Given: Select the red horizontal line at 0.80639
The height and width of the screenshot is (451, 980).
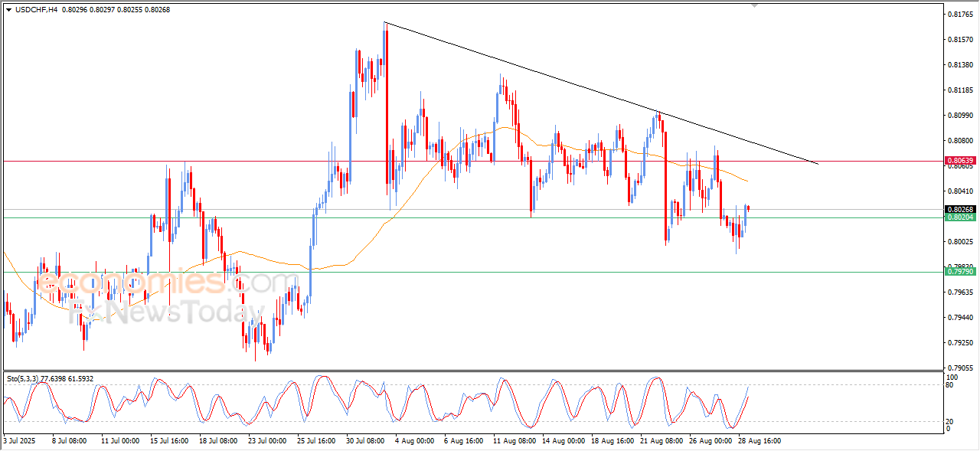Looking at the screenshot, I should tap(472, 162).
